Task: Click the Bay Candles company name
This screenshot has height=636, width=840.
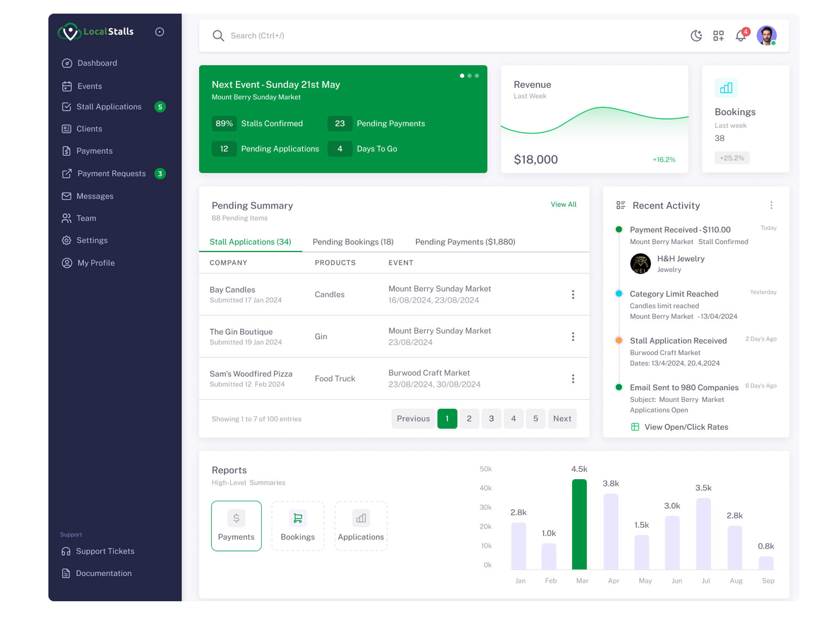Action: [x=233, y=290]
